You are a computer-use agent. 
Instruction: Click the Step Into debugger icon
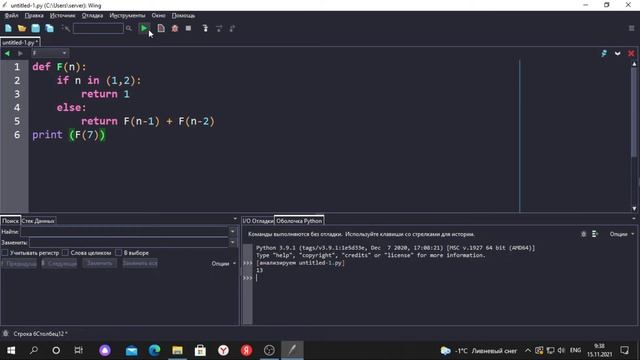tap(205, 28)
